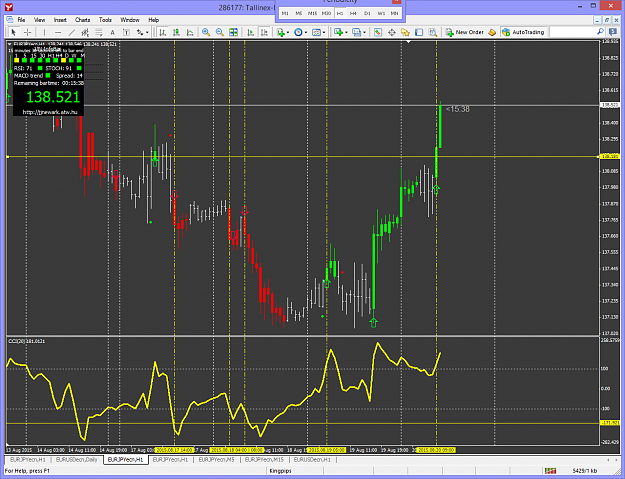Click the View menu
The image size is (625, 479).
39,20
